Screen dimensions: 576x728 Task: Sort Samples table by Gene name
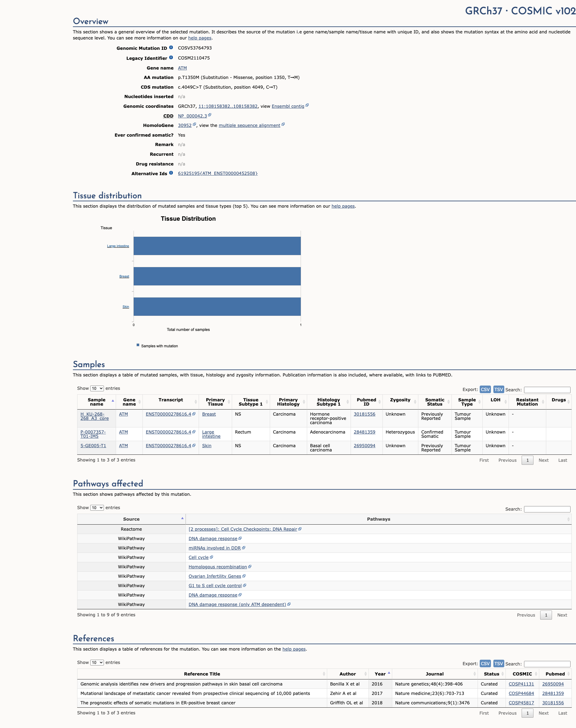click(129, 402)
